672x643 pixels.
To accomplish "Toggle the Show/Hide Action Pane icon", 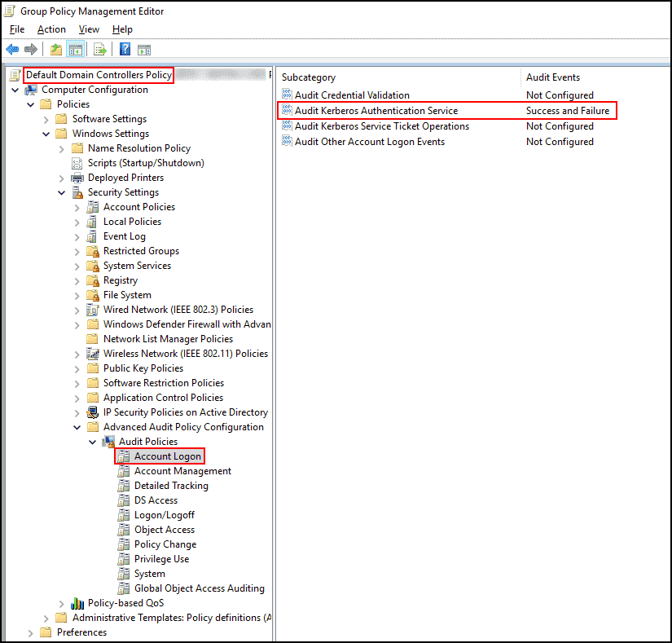I will (x=144, y=50).
